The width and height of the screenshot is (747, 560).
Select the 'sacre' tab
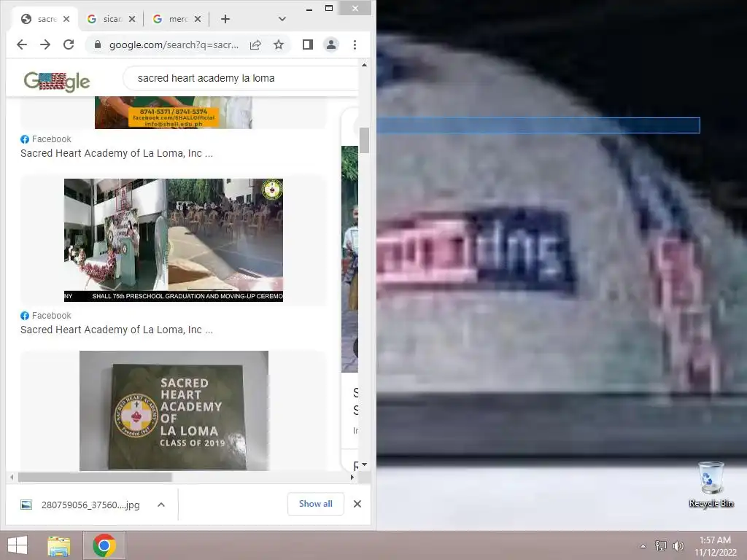click(x=44, y=19)
